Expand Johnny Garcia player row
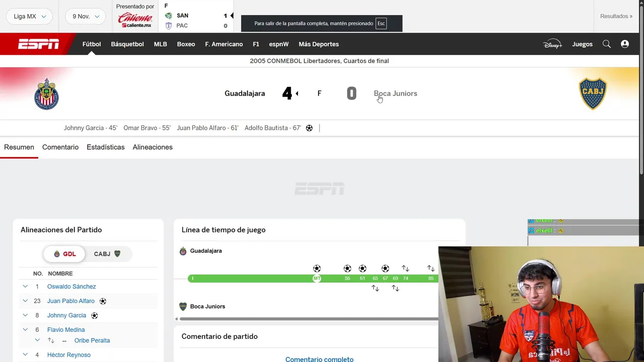Screen dimensions: 644x362 (x=25, y=315)
